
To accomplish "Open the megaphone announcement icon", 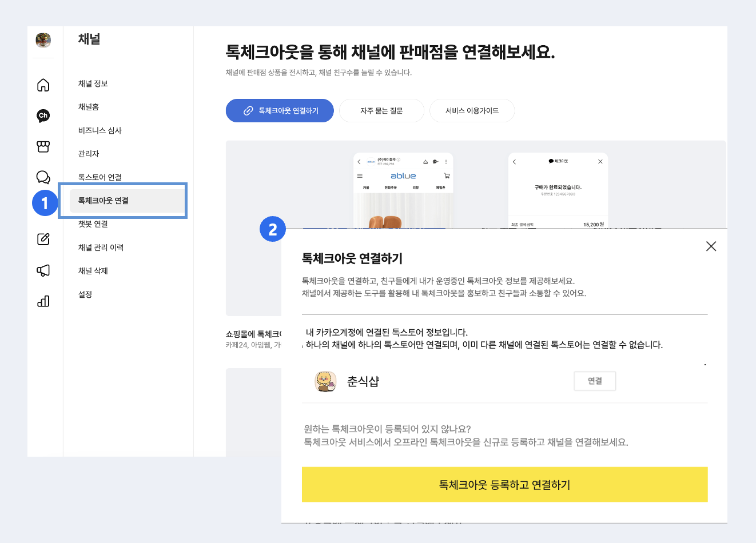I will pos(43,270).
